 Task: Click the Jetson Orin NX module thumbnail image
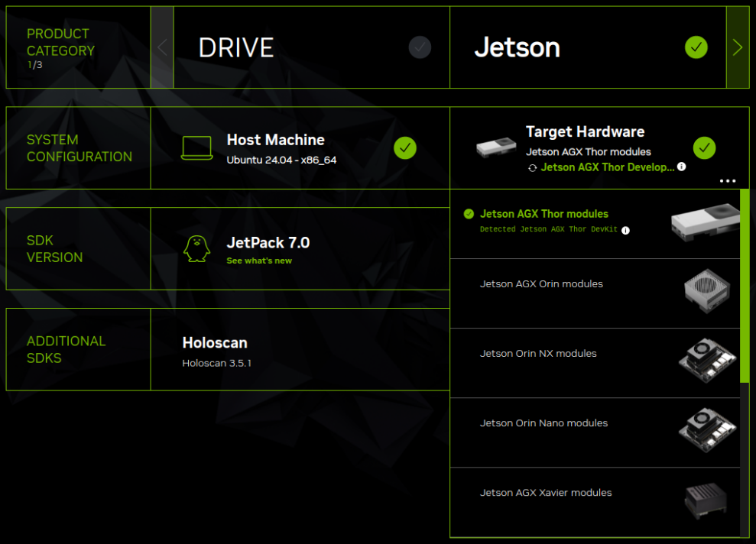tap(706, 360)
